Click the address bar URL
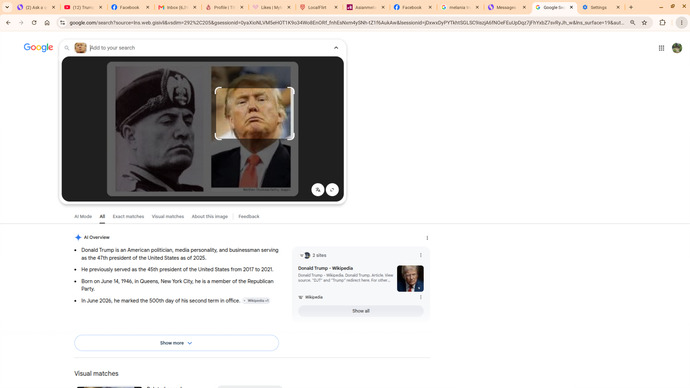Screen dimensions: 690x388 346,22
